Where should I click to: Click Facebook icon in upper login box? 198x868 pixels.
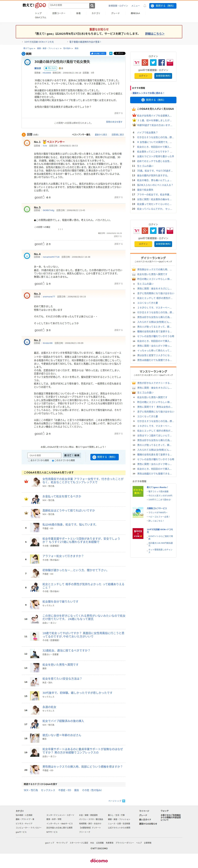tap(161, 63)
